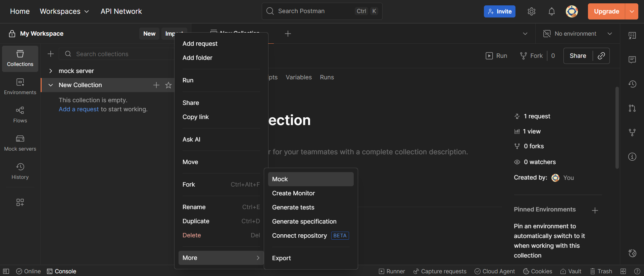Open the Workspaces dropdown

coord(64,11)
